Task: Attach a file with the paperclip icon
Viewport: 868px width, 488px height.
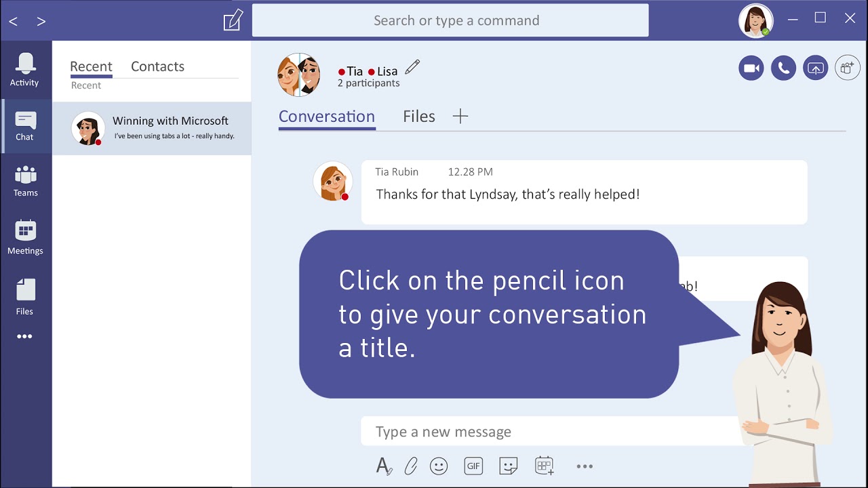Action: point(411,466)
